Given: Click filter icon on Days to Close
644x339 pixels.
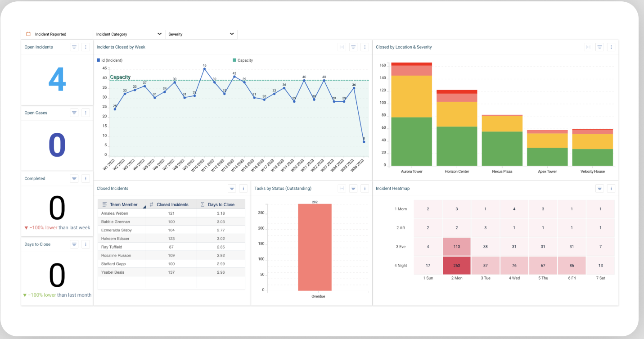Looking at the screenshot, I should pos(75,244).
